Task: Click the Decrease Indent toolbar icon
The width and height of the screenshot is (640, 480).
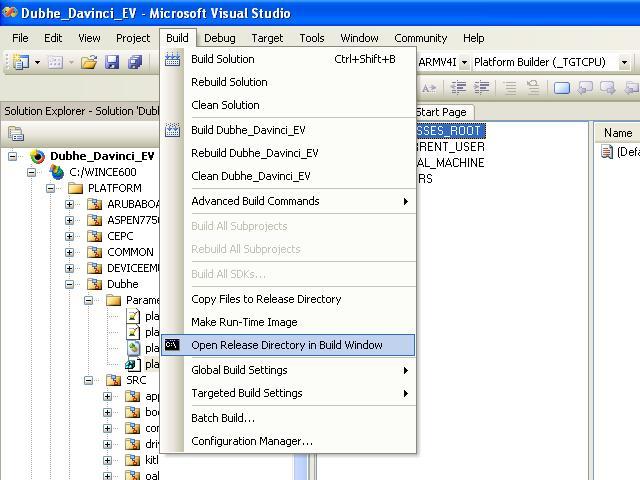Action: click(x=458, y=87)
